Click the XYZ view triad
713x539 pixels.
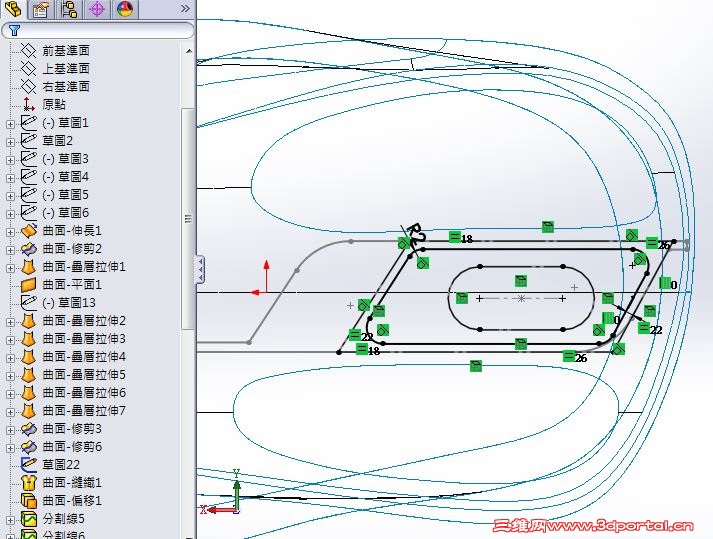coord(224,492)
